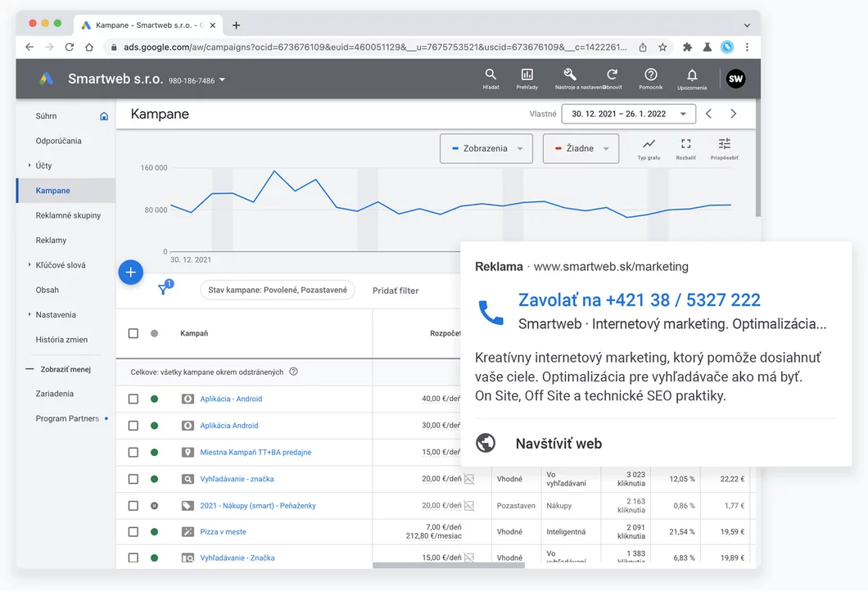Click the home icon next to Súhrn
The image size is (868, 591).
[104, 116]
